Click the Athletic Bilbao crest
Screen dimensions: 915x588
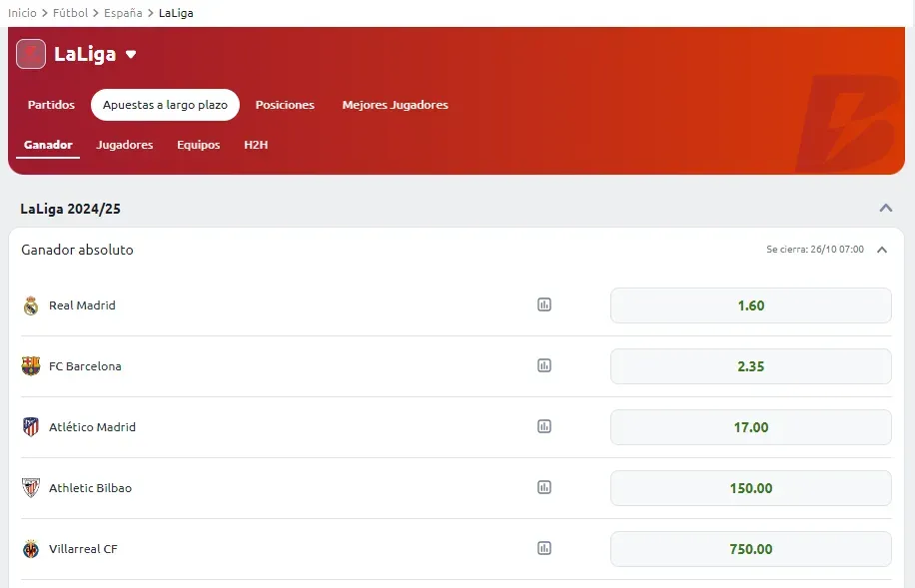[31, 487]
